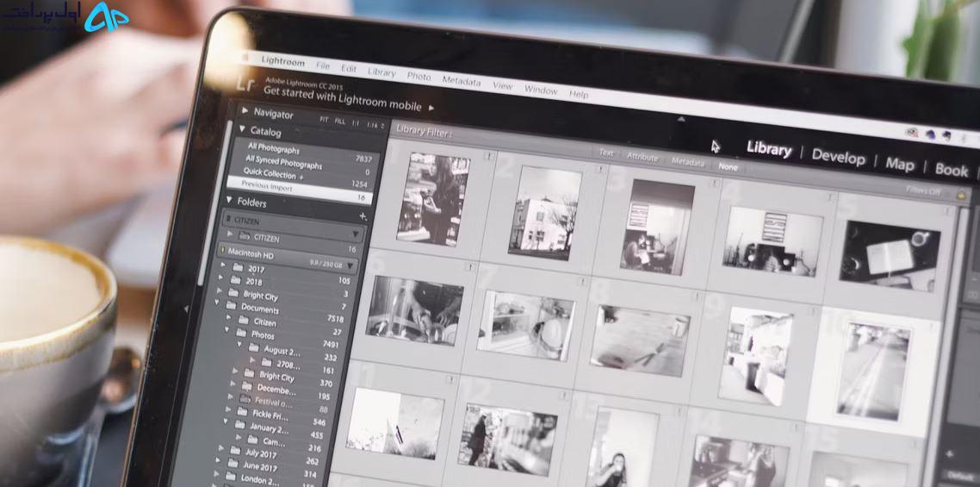
Task: Choose the Text library filter
Action: (606, 152)
